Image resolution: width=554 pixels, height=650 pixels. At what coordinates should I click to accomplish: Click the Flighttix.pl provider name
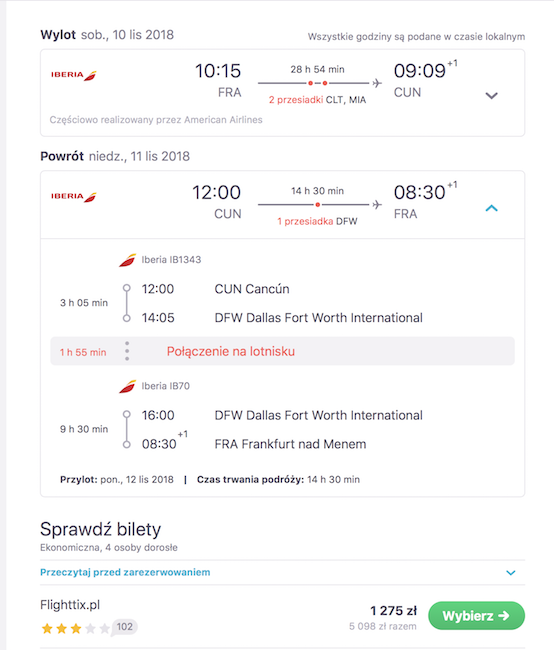(x=70, y=605)
